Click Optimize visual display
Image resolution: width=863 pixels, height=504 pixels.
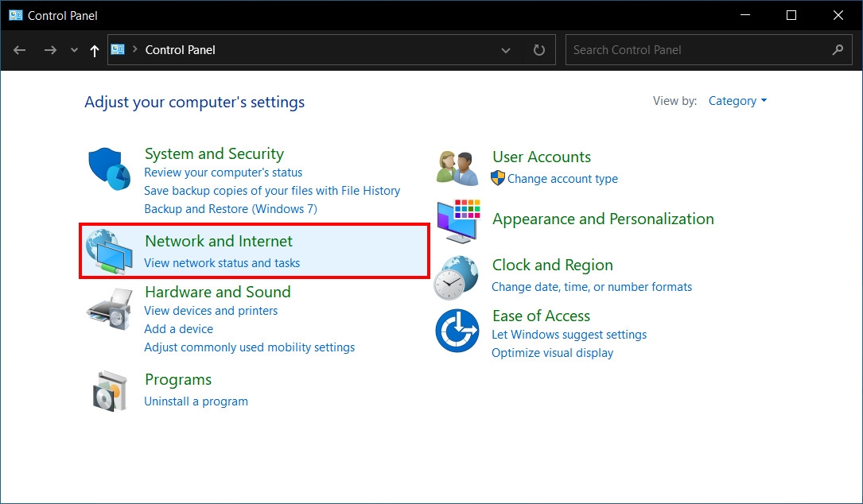[x=552, y=353]
